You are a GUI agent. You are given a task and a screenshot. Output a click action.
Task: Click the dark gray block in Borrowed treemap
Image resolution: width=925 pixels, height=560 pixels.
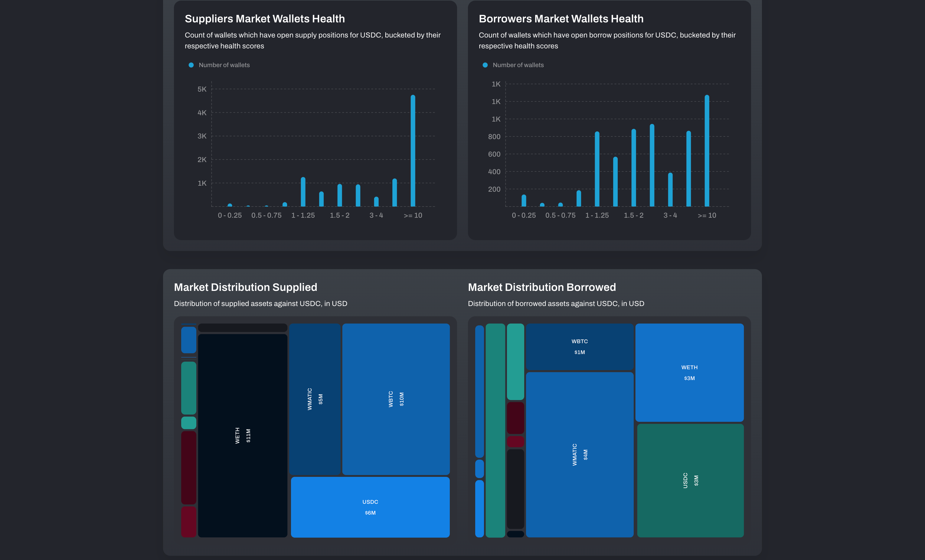tap(515, 489)
